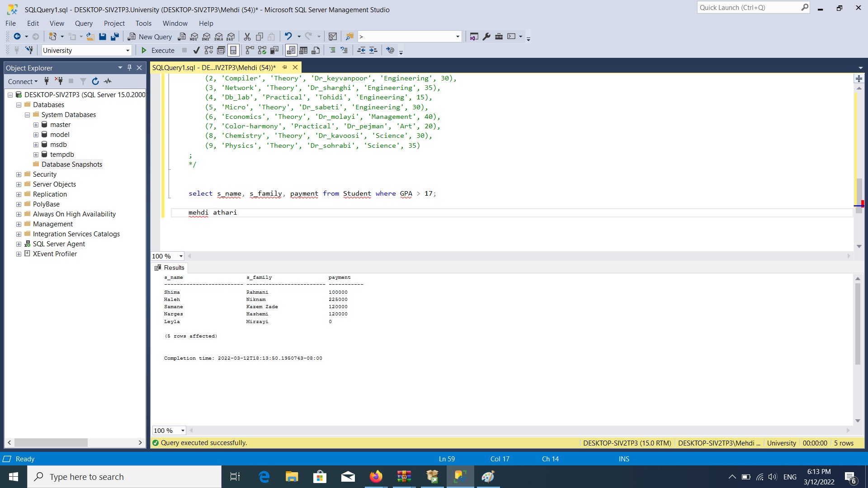Viewport: 868px width, 488px height.
Task: Click the editor split window handle
Action: (859, 79)
